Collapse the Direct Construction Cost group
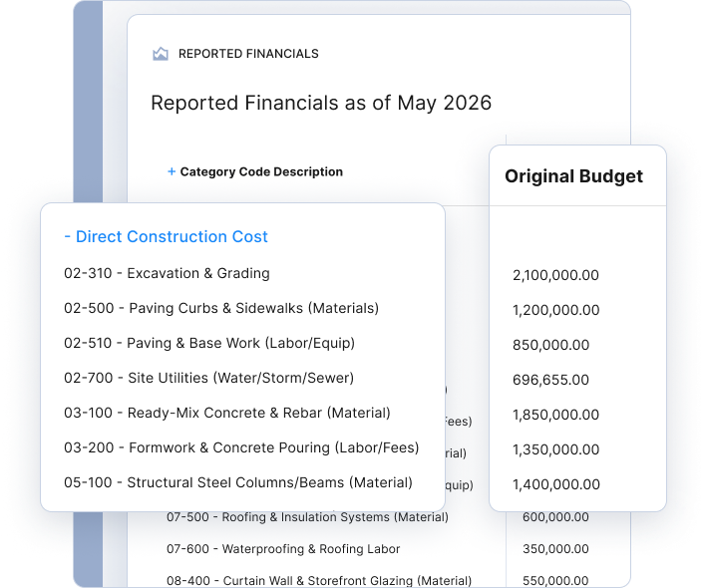Screen dimensions: 707x588 (67, 236)
